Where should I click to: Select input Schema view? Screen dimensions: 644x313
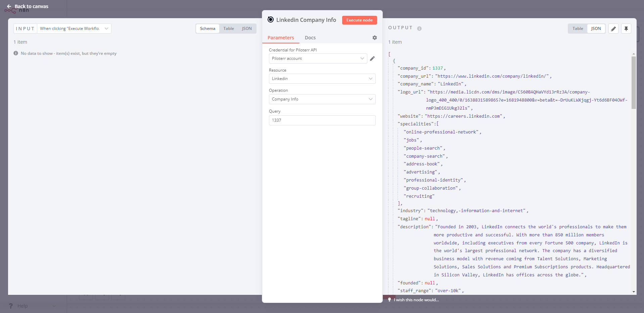(x=208, y=29)
